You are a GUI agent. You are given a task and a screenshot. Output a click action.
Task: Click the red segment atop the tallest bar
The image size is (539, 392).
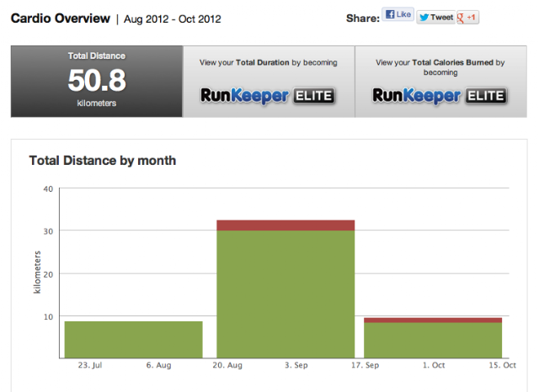[x=286, y=225]
